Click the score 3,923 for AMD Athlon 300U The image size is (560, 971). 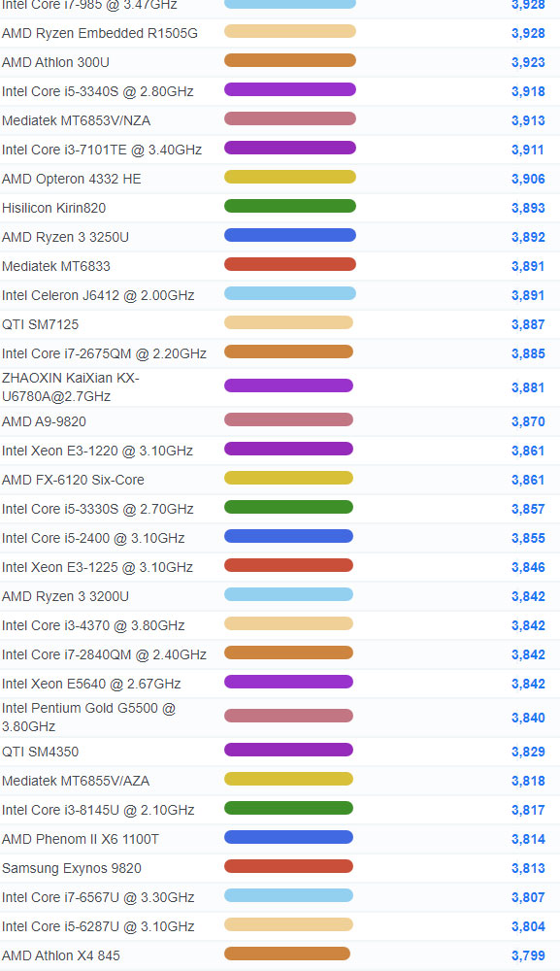[x=528, y=62]
